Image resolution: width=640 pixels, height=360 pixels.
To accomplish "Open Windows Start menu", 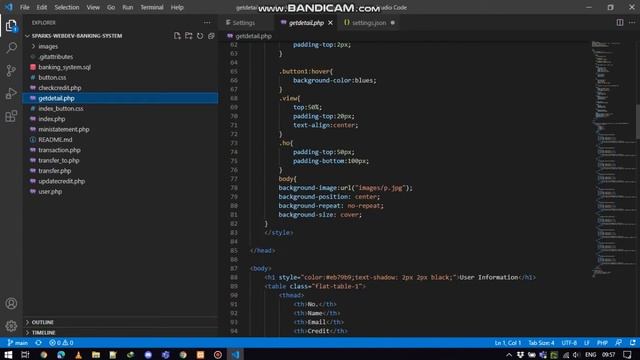I will click(8, 355).
